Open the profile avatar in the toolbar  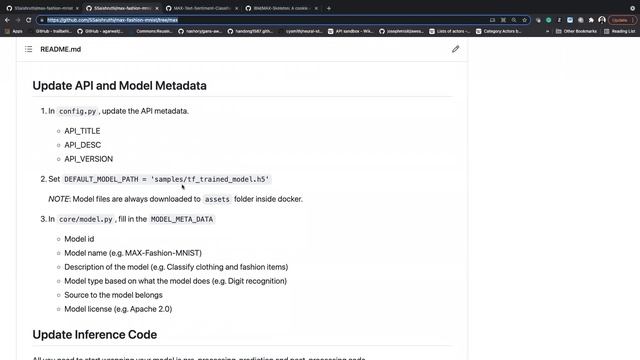click(x=602, y=20)
